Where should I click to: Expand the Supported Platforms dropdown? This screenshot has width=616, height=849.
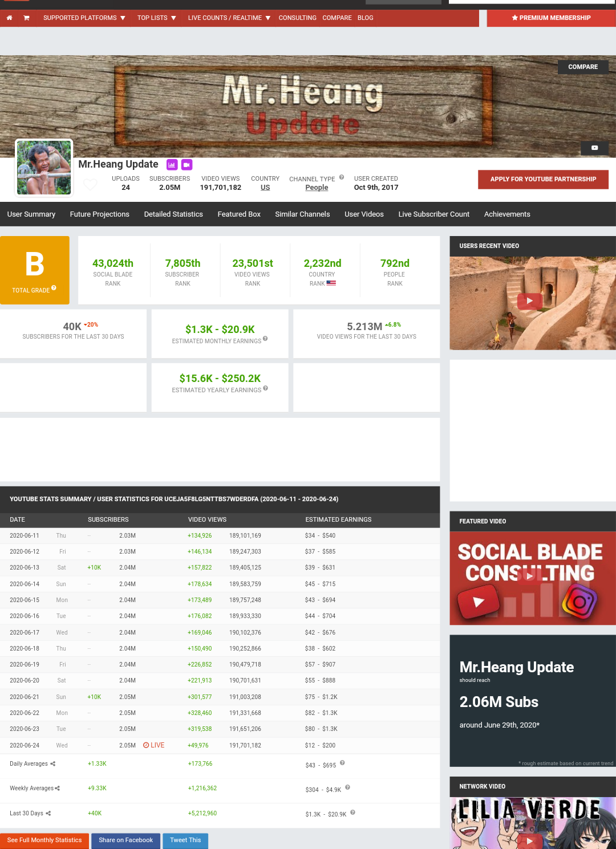(84, 18)
